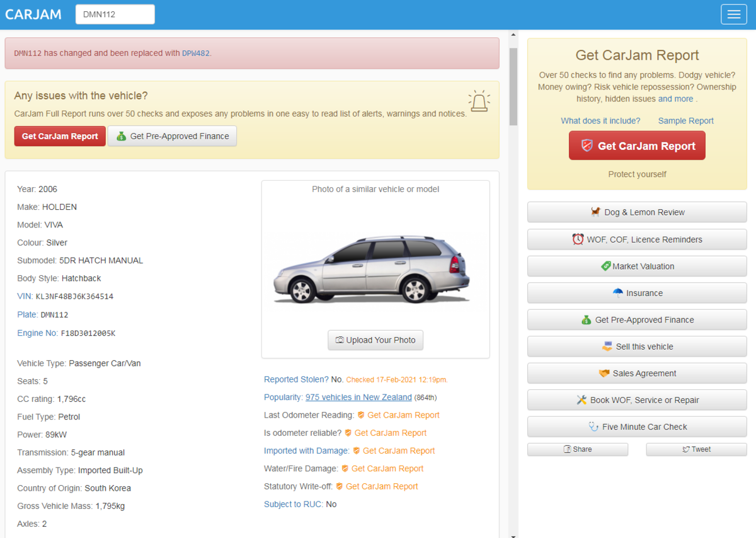Click scrollbar down arrow of main panel
Image resolution: width=756 pixels, height=538 pixels.
tap(513, 535)
